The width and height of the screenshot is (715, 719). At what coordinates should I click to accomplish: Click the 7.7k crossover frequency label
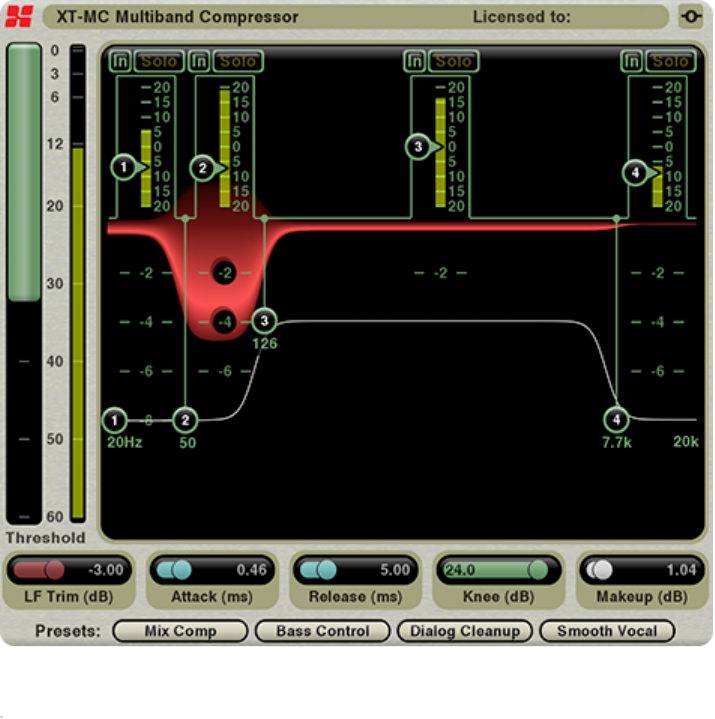tap(616, 442)
